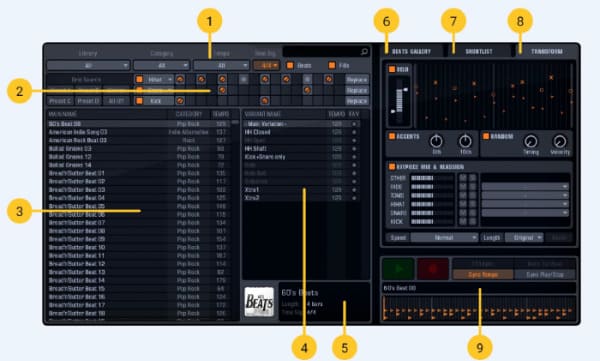Enable the Beats filter checkbox
The height and width of the screenshot is (361, 600).
coord(290,65)
